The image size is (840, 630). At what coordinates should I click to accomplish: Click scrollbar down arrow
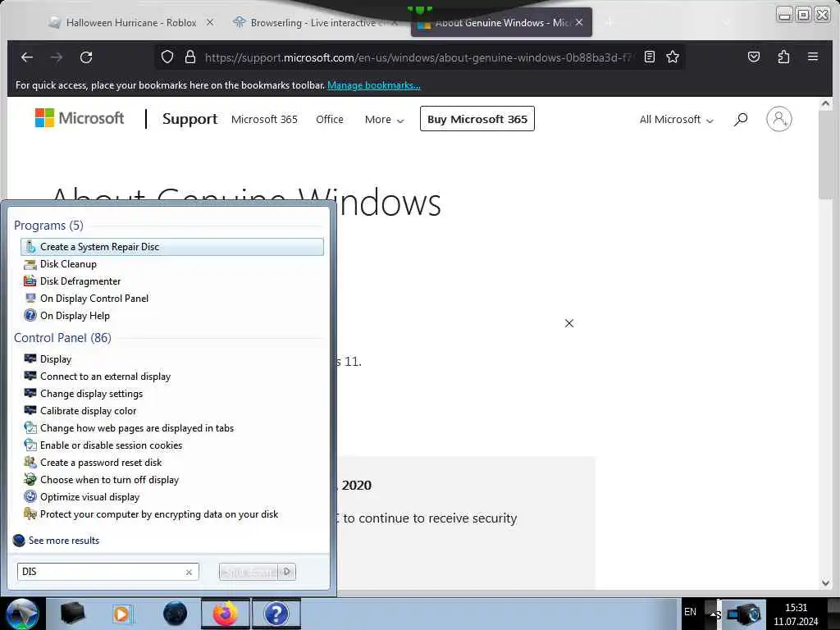click(825, 583)
